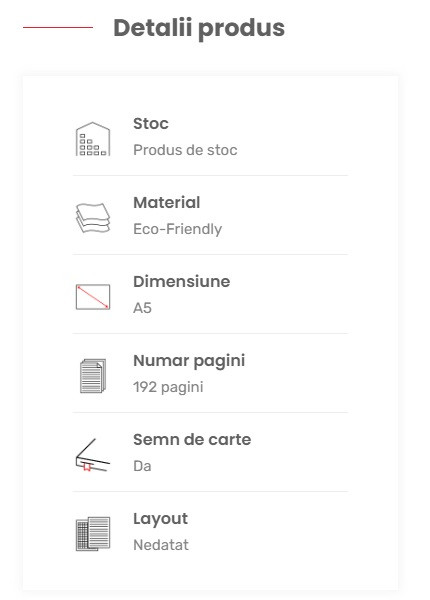This screenshot has width=430, height=600.
Task: Select the Detalii produs heading
Action: [x=199, y=28]
